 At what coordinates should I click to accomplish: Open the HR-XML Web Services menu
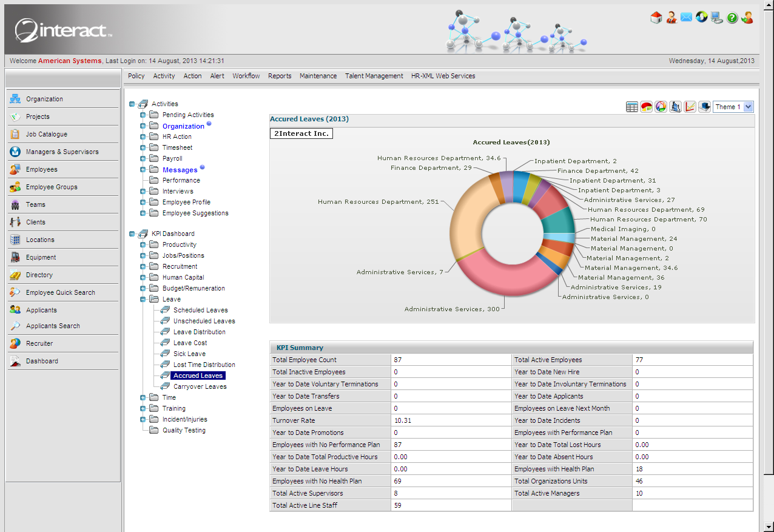tap(443, 76)
